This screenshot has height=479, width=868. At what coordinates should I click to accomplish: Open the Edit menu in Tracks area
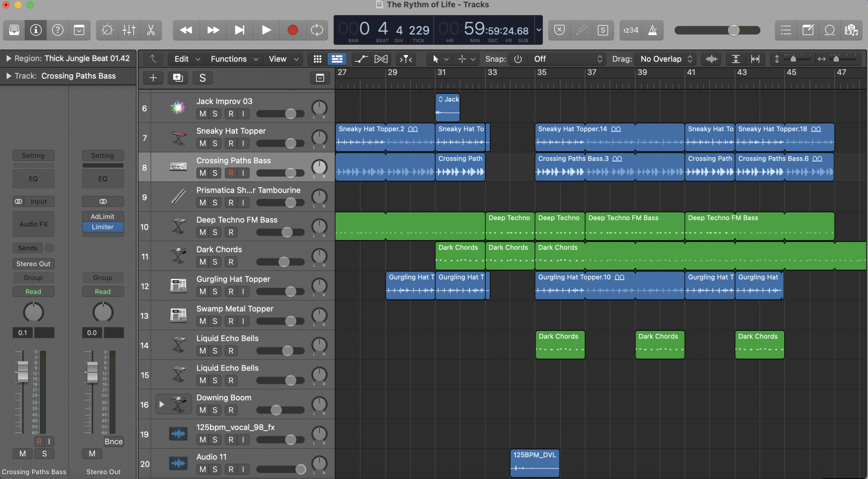[x=187, y=59]
